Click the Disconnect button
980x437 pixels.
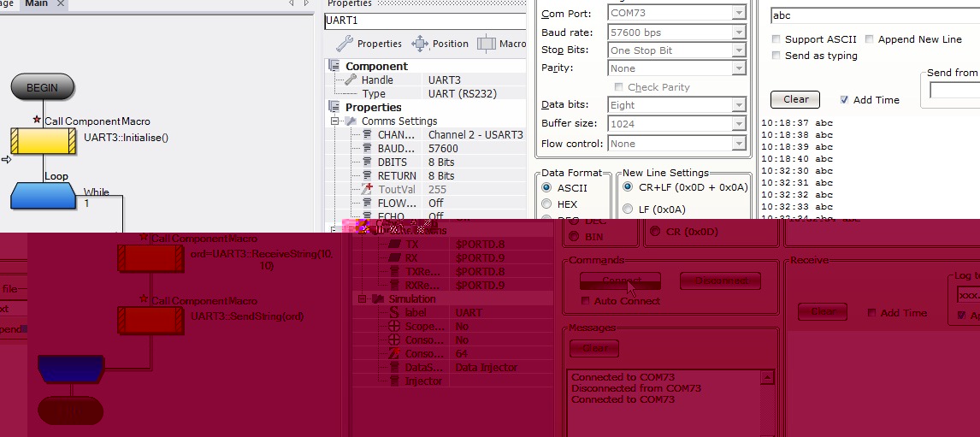click(720, 281)
